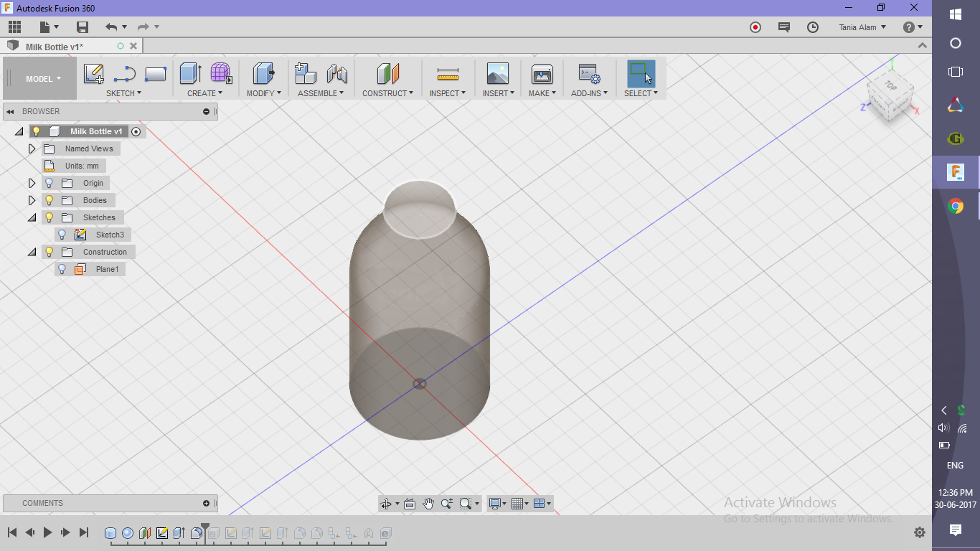Click the Redo arrow

tap(143, 27)
